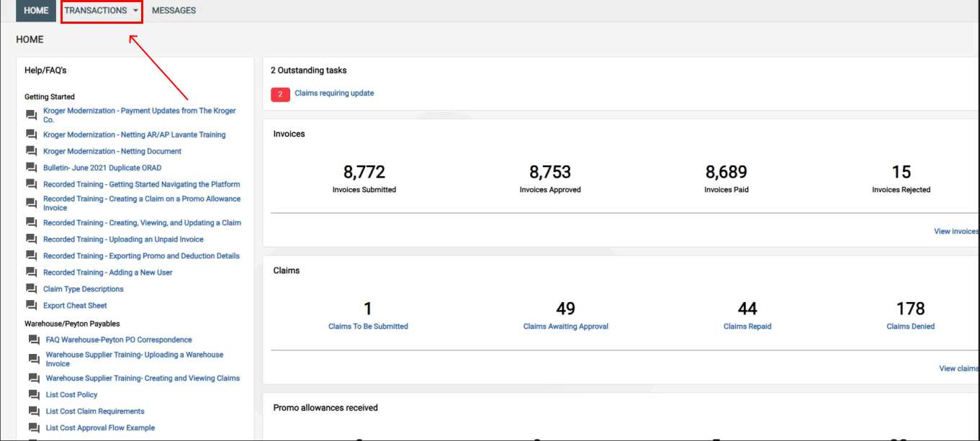Go to the Messages tab
This screenshot has height=441, width=980.
174,11
